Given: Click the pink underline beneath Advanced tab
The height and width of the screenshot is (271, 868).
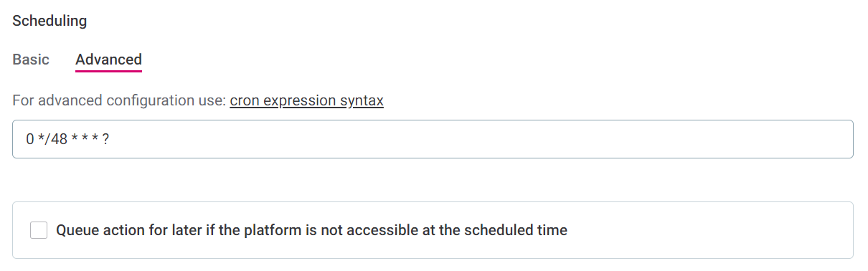Looking at the screenshot, I should [108, 71].
